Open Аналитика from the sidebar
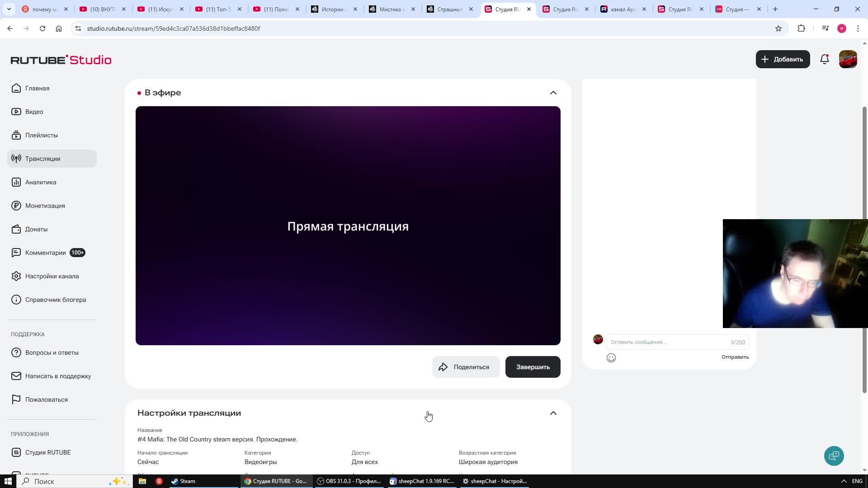868x488 pixels. coord(41,182)
